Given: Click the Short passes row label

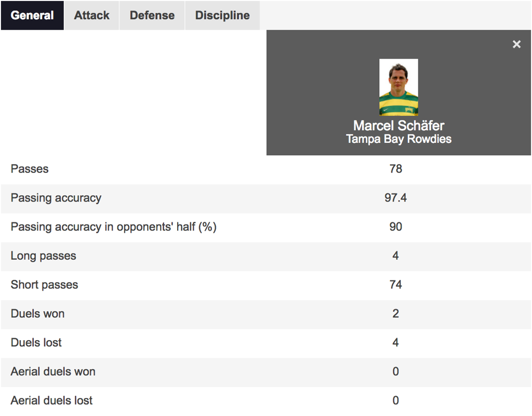Looking at the screenshot, I should pos(45,285).
